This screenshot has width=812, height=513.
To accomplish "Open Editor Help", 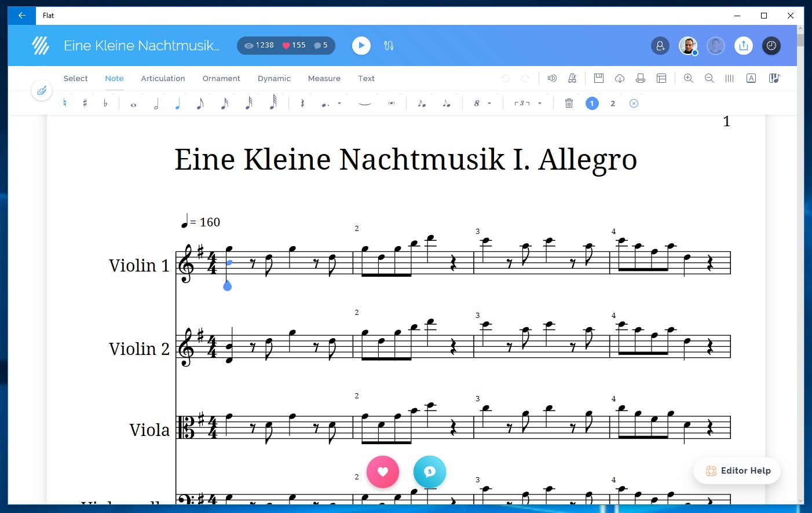I will point(737,471).
